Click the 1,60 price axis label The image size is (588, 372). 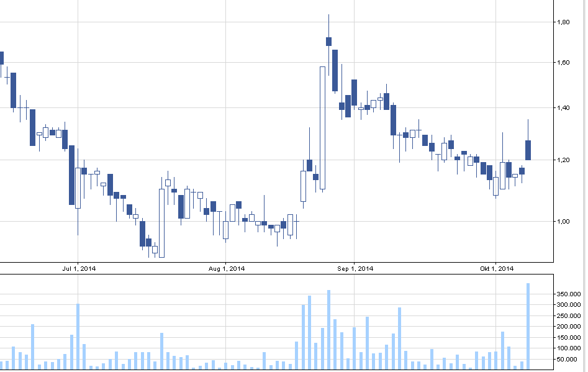pyautogui.click(x=564, y=62)
